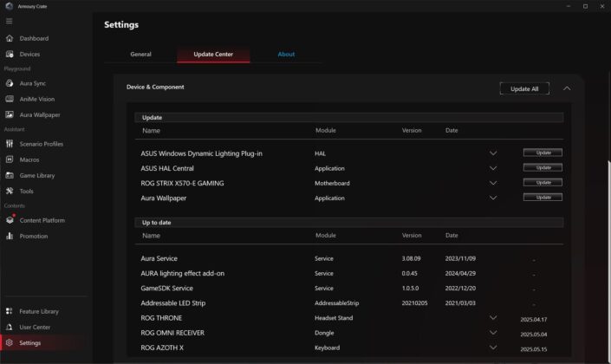Click the Devices icon in sidebar
The width and height of the screenshot is (611, 364).
point(10,55)
